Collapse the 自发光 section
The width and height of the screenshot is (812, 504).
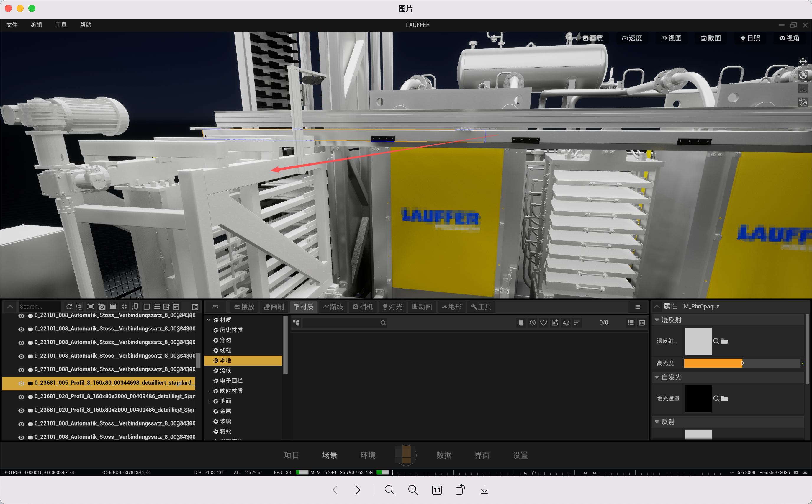click(657, 377)
